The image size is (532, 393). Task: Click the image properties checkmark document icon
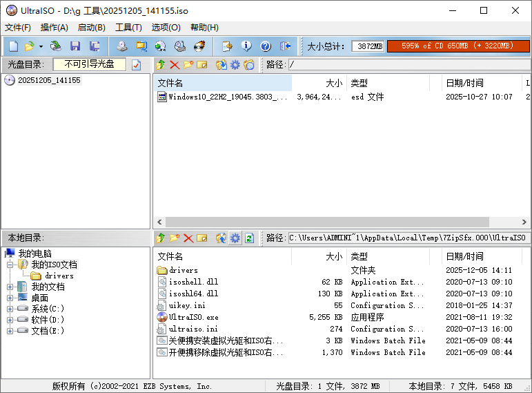(137, 64)
